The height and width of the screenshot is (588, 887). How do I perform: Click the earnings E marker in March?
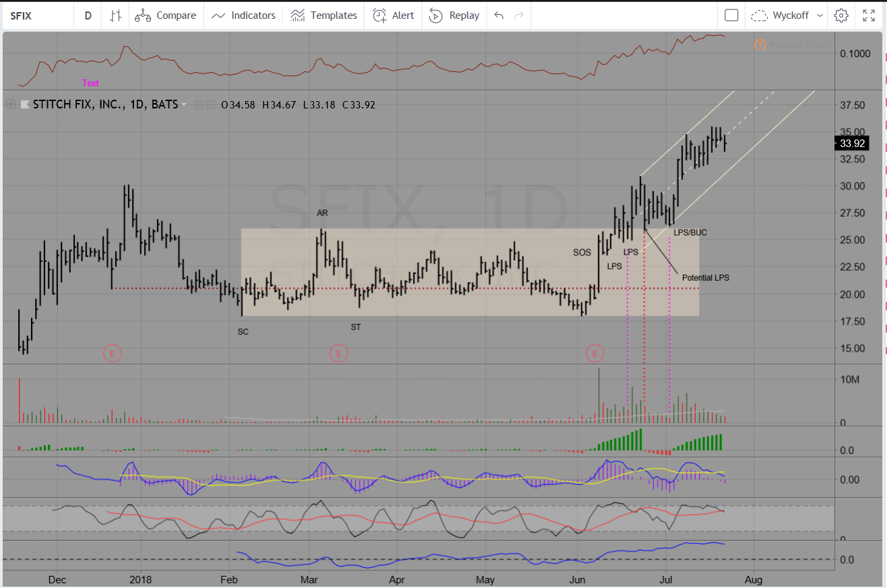[338, 352]
